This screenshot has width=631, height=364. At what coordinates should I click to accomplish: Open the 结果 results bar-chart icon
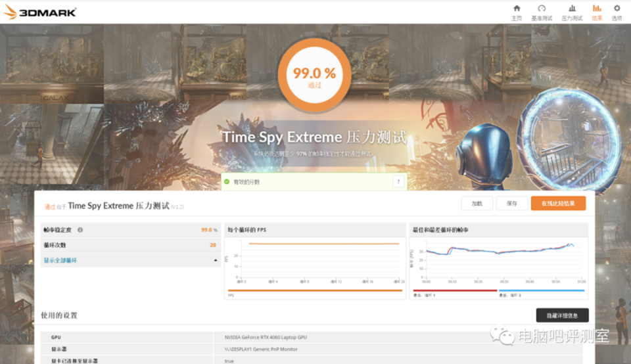tap(597, 8)
